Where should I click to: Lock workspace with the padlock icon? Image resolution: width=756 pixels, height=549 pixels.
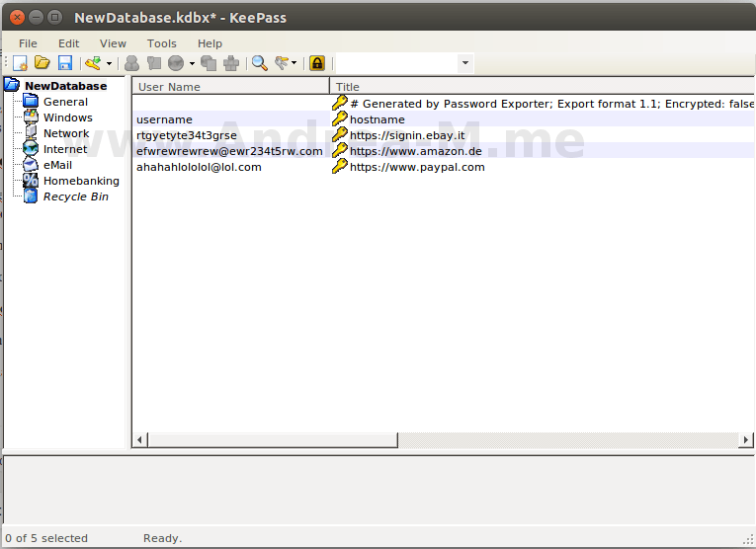point(317,63)
